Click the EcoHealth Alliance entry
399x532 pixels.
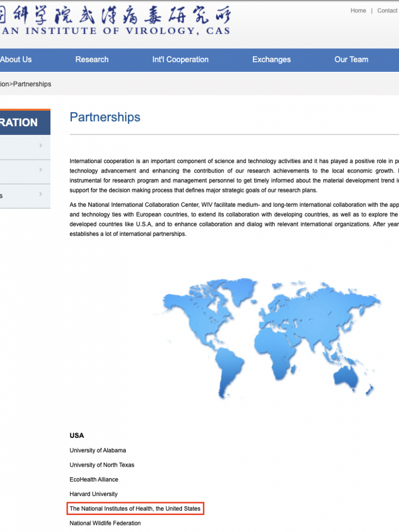point(94,479)
